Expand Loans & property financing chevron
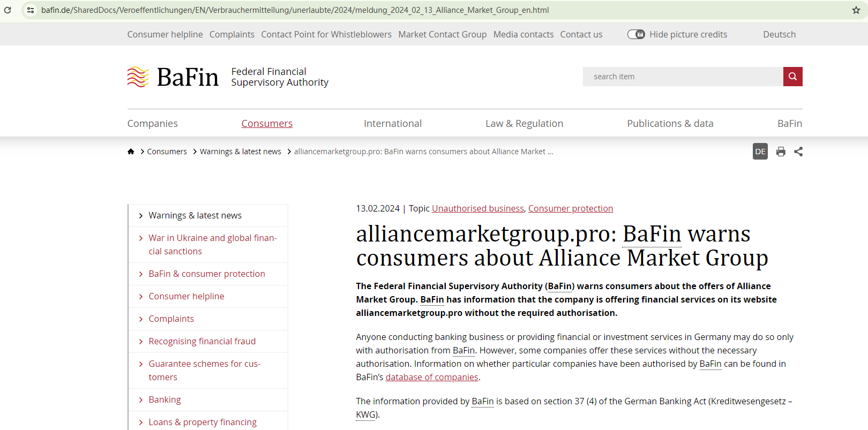868x430 pixels. click(141, 423)
